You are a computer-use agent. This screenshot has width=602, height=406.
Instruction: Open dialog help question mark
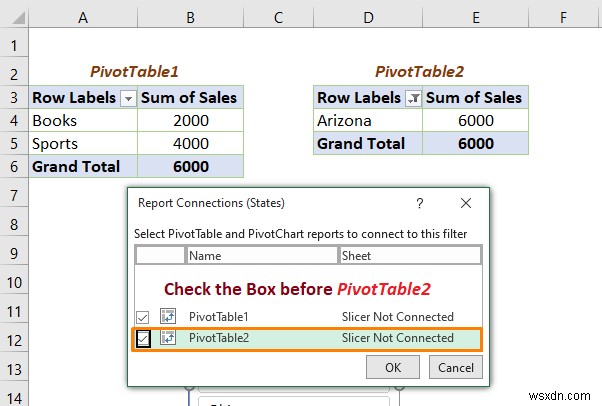tap(420, 203)
